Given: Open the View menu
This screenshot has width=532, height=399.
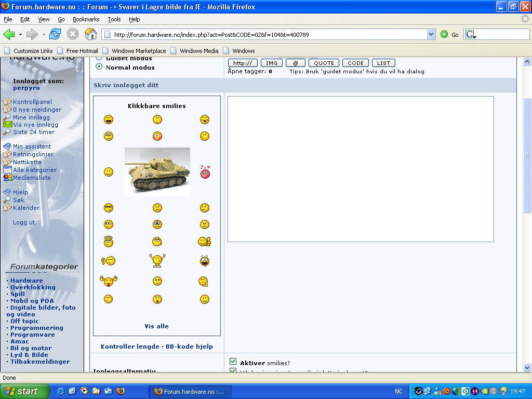Looking at the screenshot, I should 44,19.
